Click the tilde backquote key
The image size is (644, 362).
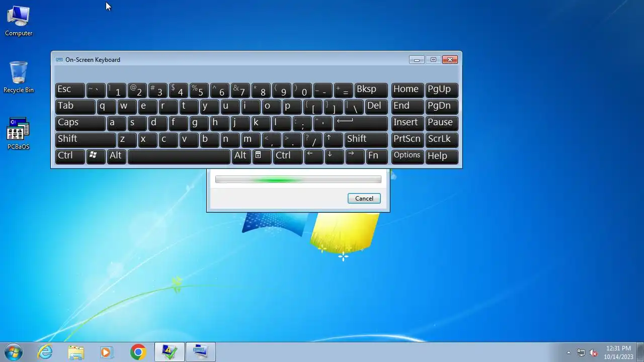96,89
